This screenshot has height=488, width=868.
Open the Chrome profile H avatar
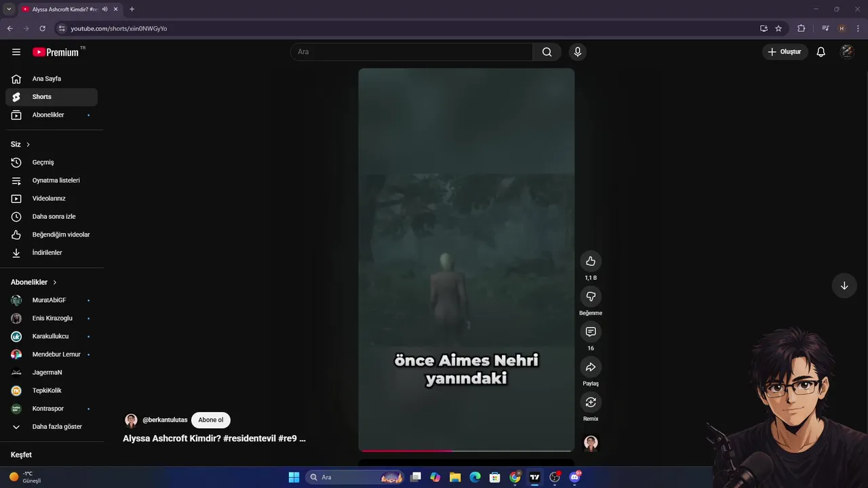pos(842,28)
